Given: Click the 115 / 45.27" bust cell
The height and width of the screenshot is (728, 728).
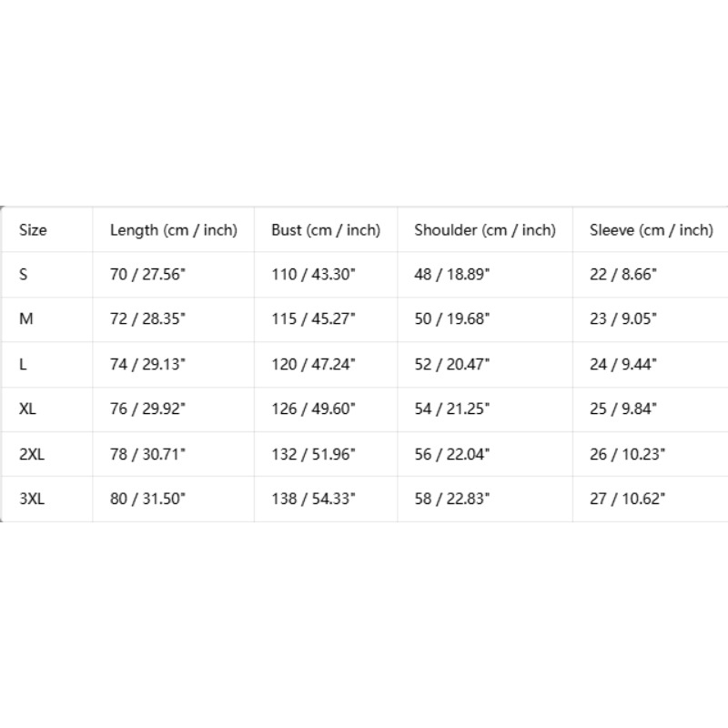Looking at the screenshot, I should click(x=313, y=319).
